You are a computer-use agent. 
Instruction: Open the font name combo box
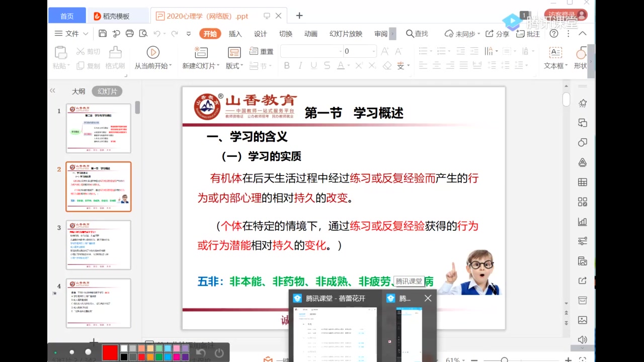[311, 51]
